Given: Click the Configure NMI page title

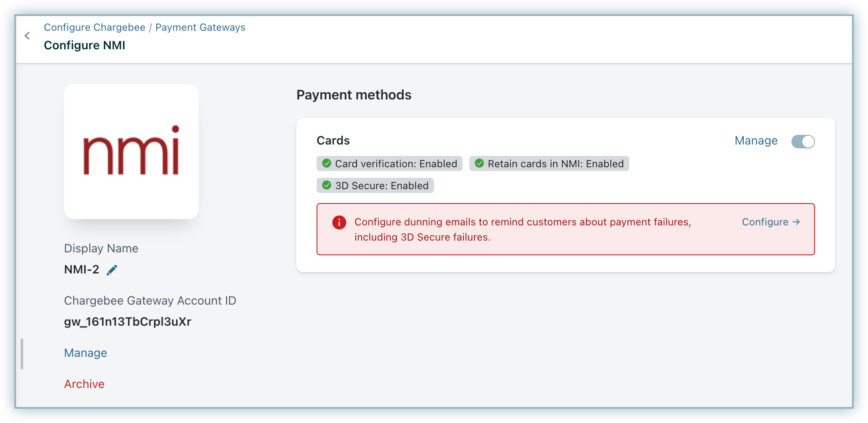Looking at the screenshot, I should [85, 46].
